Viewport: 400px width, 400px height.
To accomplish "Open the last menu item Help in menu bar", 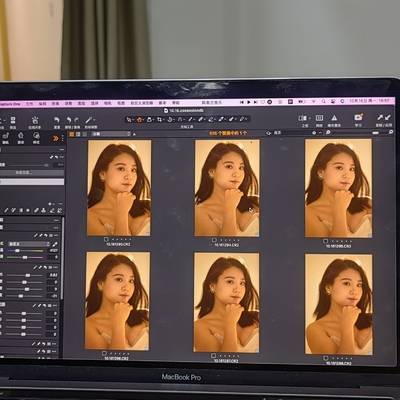I will 176,103.
